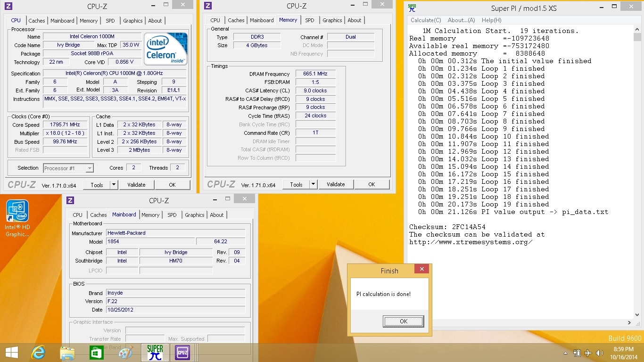Select the CPU-Z taskbar icon
Viewport: 644px width, 362px height.
tap(182, 353)
